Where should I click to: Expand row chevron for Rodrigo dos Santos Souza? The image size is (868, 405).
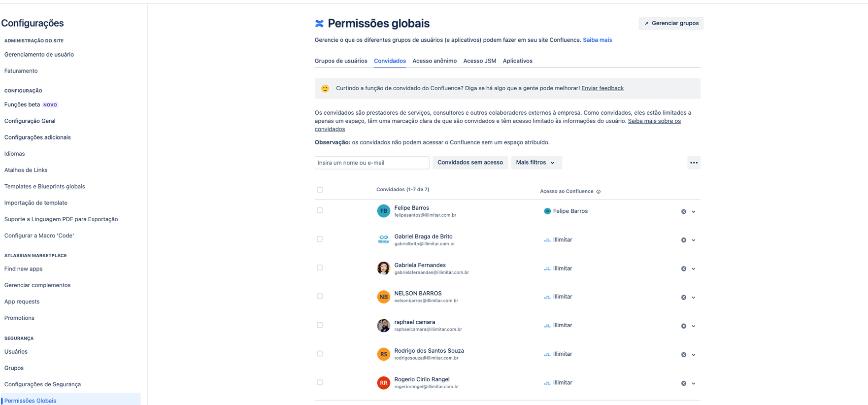[693, 355]
